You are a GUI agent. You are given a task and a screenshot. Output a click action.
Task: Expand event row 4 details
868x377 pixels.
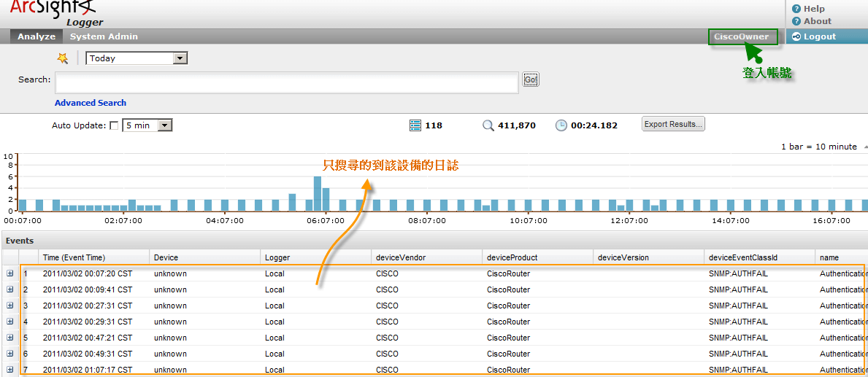(10, 322)
